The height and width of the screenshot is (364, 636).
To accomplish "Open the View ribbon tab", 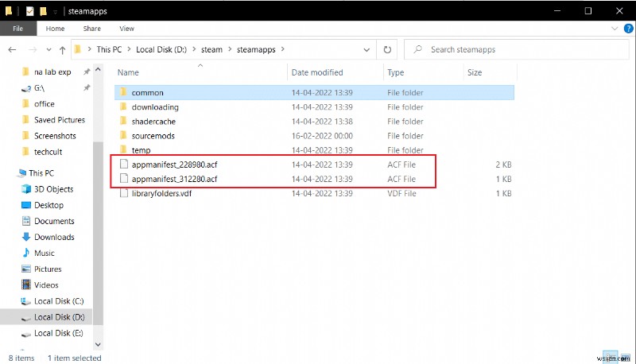I will point(126,29).
